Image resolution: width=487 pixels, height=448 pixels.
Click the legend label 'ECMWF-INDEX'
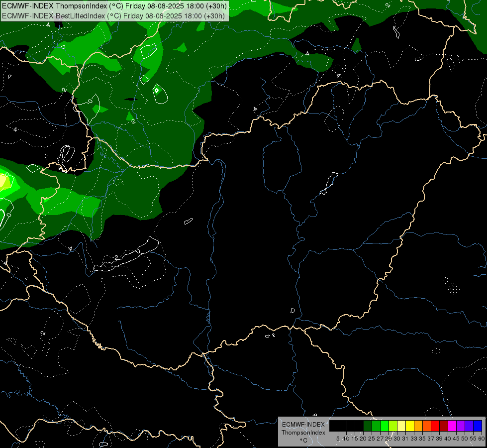click(303, 425)
